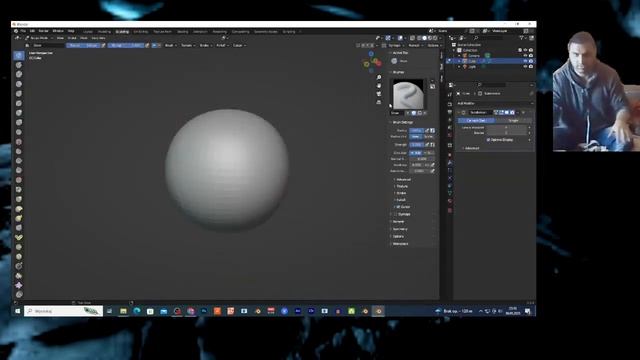Screen dimensions: 640x360
Task: Click the viewport pan hand icon
Action: pos(379,86)
